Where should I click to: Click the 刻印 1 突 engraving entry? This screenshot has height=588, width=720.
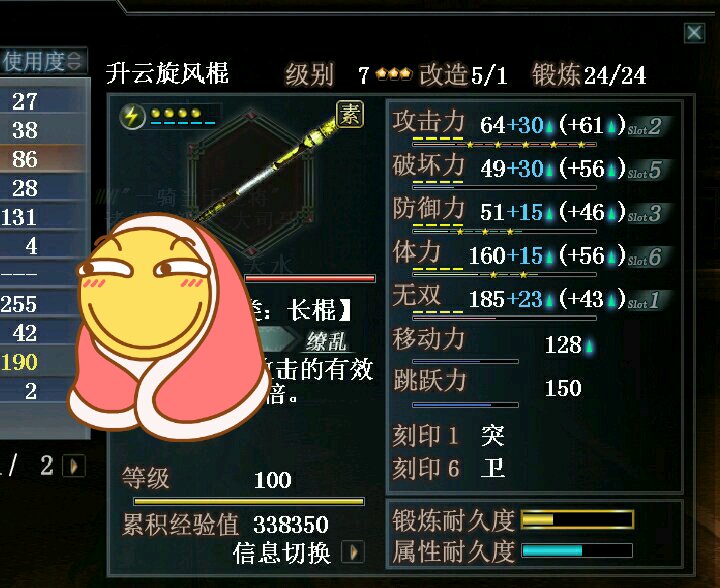(449, 435)
